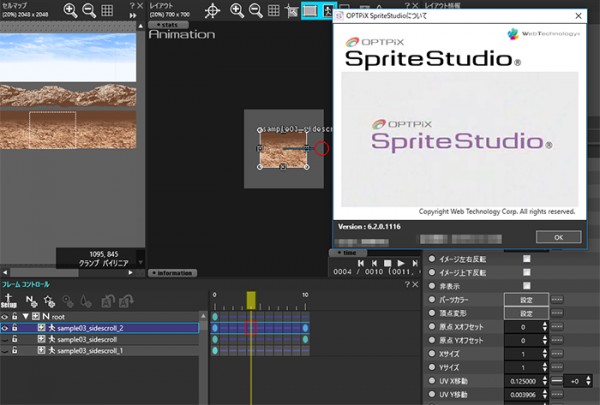Click the first disabled key-copy icon
The height and width of the screenshot is (405, 600).
pos(108,301)
